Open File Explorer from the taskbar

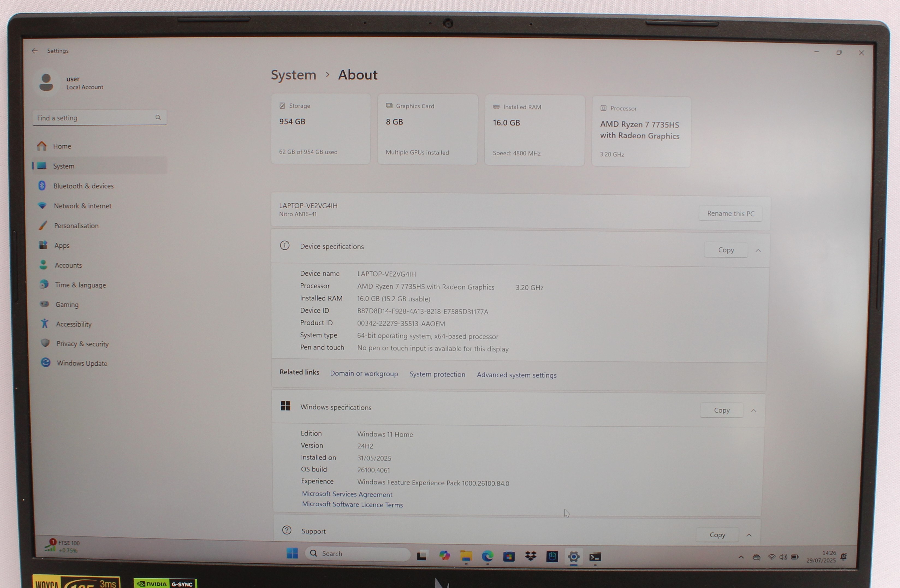tap(466, 556)
